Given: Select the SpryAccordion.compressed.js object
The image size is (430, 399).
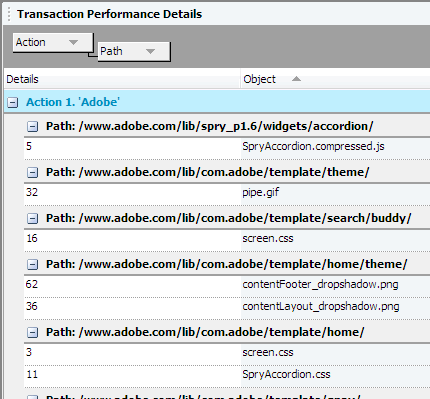Looking at the screenshot, I should tap(313, 146).
